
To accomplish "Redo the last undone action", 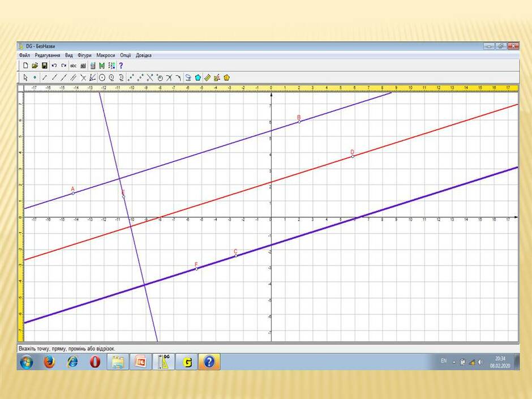I will point(63,66).
